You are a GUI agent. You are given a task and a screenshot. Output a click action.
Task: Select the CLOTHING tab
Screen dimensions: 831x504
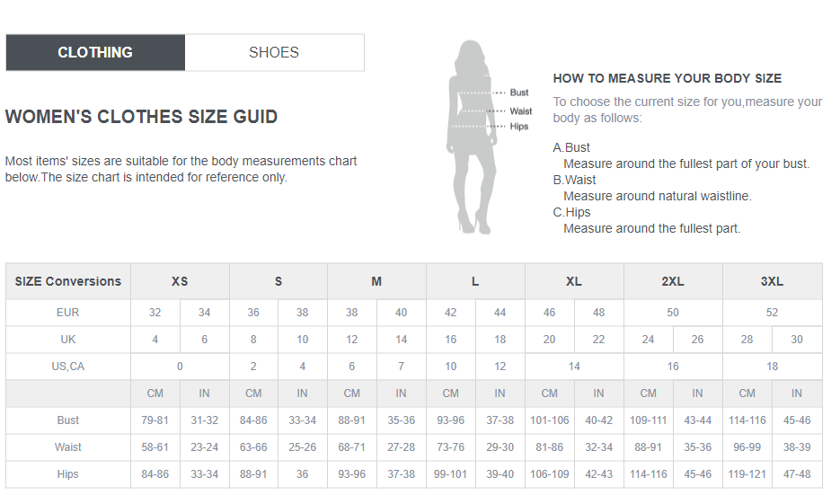coord(95,52)
